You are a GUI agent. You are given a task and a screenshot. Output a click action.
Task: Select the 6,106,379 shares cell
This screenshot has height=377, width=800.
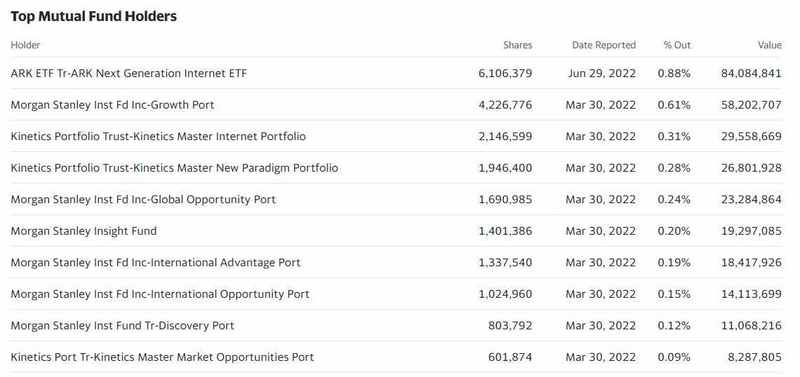point(506,73)
